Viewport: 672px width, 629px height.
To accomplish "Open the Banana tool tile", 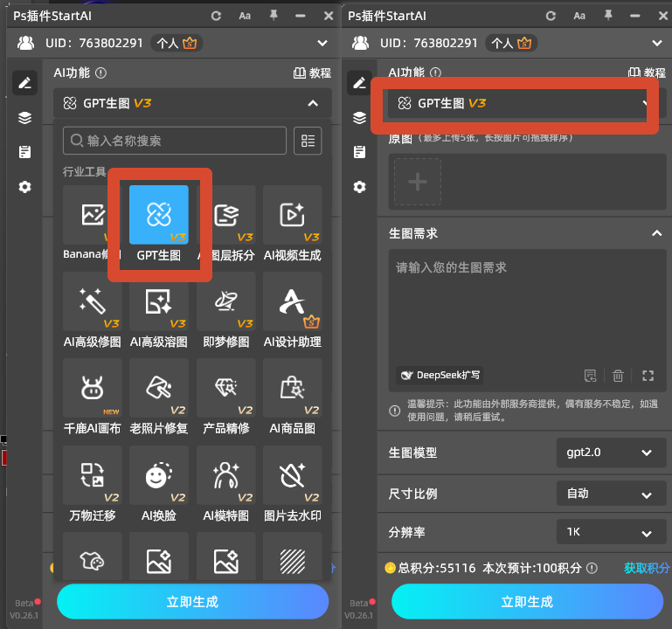I will tap(92, 215).
